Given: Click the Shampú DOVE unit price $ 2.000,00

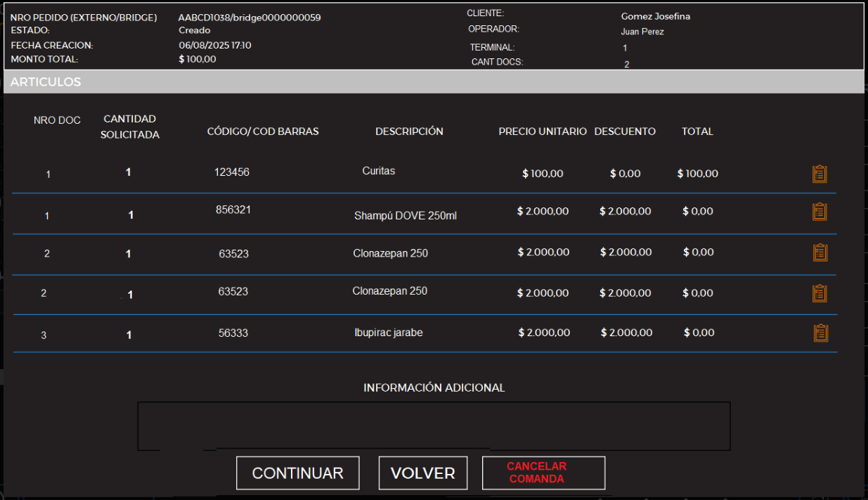Looking at the screenshot, I should pyautogui.click(x=543, y=211).
